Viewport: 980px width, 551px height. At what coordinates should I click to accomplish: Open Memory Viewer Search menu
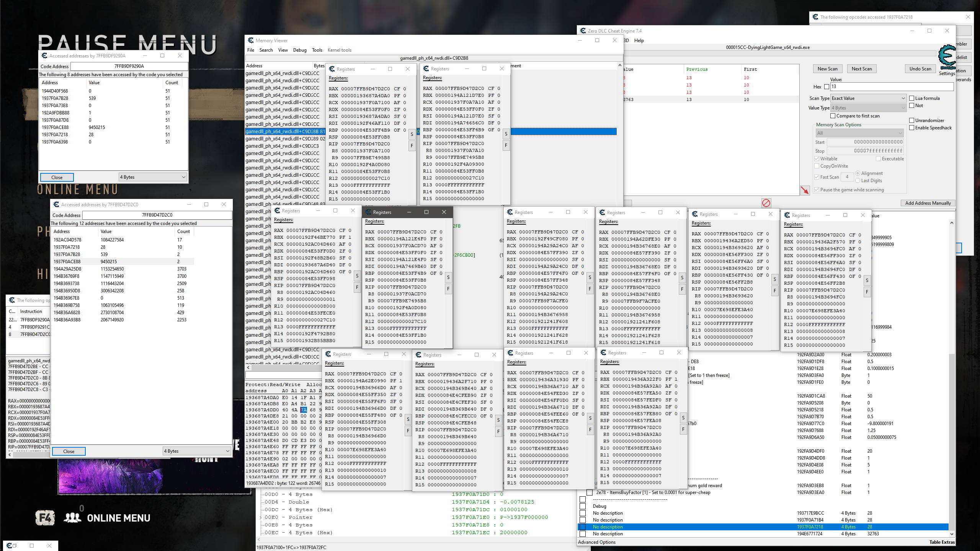click(266, 50)
